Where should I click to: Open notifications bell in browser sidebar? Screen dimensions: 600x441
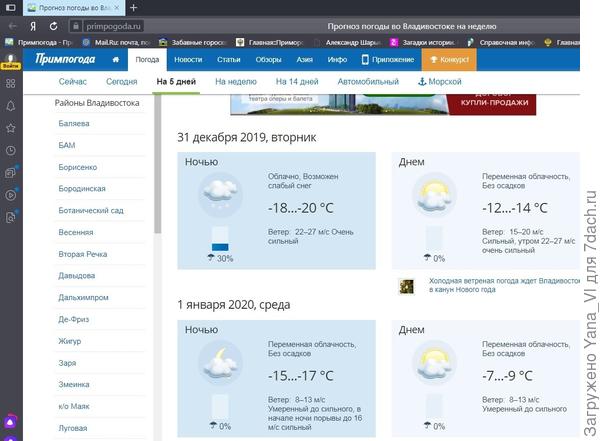pos(11,106)
